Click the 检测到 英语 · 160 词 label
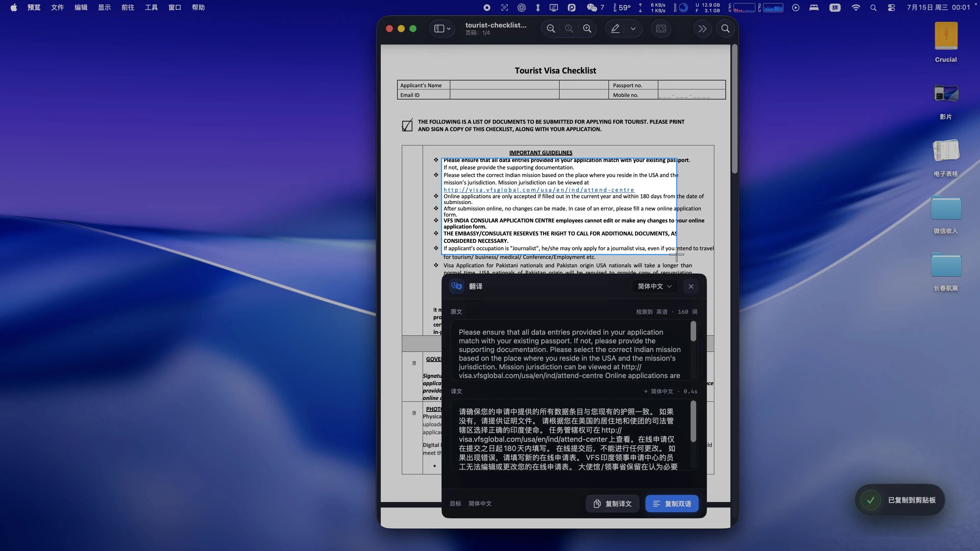Image resolution: width=980 pixels, height=551 pixels. (667, 312)
